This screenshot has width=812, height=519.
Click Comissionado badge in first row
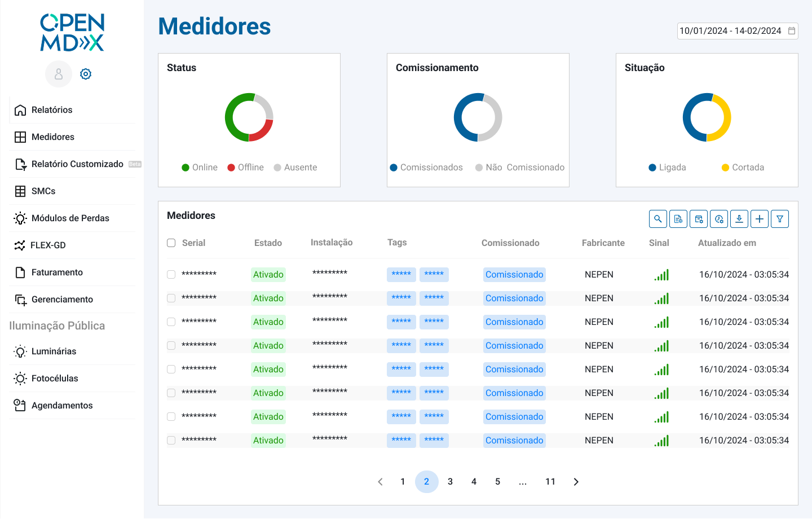514,275
